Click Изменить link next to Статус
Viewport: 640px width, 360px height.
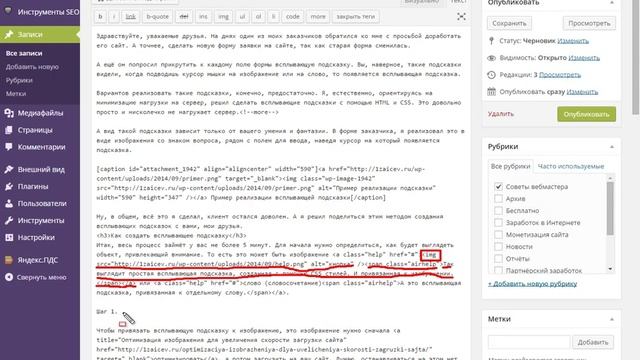[x=573, y=41]
